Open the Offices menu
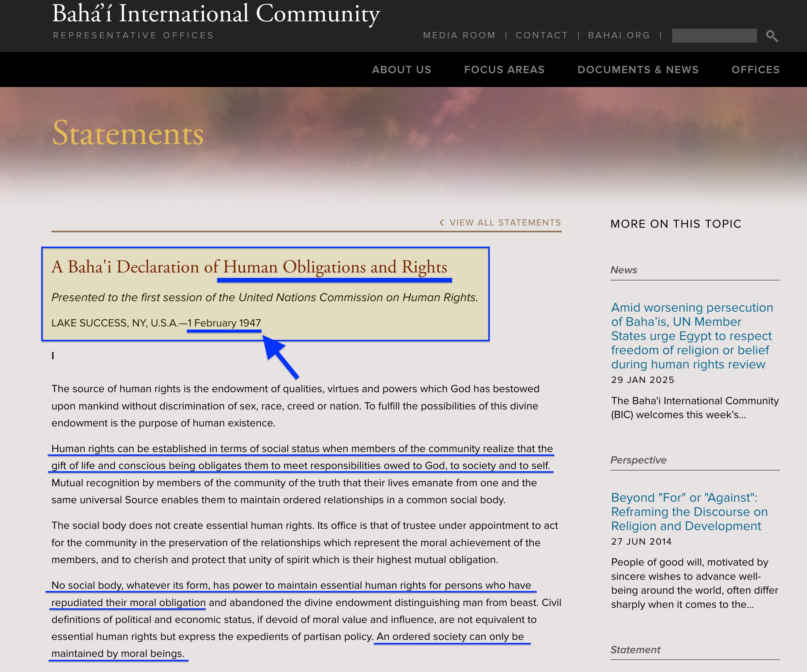807x672 pixels. (755, 70)
